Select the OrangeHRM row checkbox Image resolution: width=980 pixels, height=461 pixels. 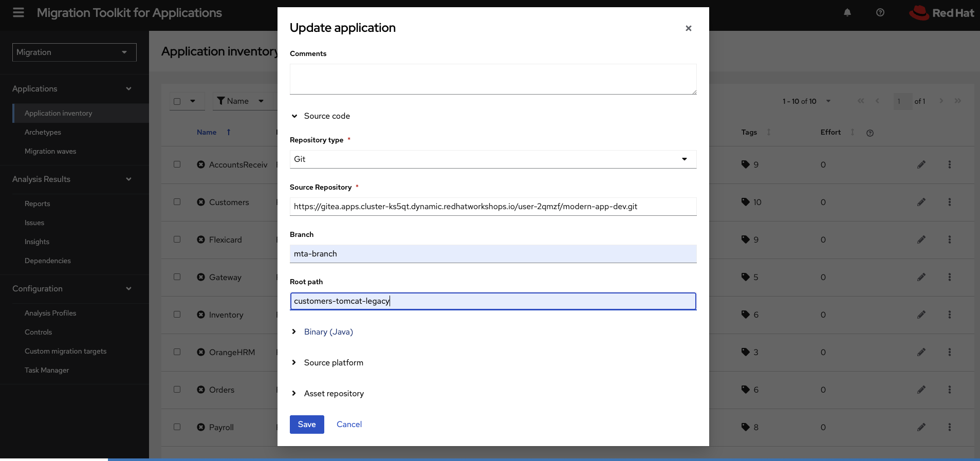pyautogui.click(x=177, y=352)
